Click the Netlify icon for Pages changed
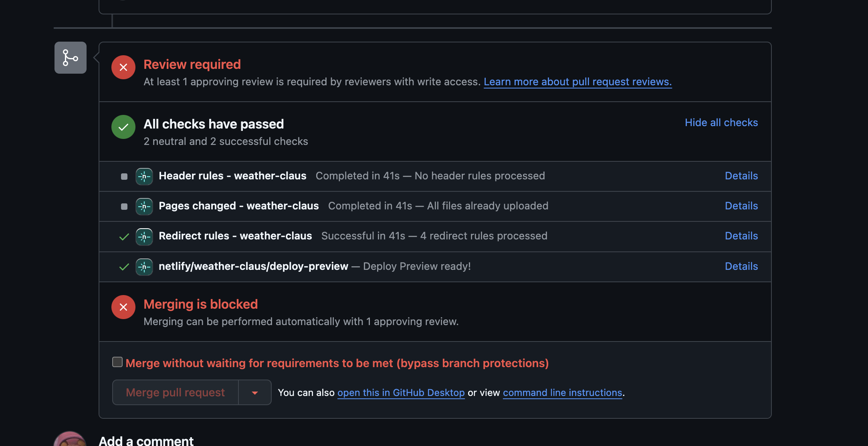 (144, 207)
